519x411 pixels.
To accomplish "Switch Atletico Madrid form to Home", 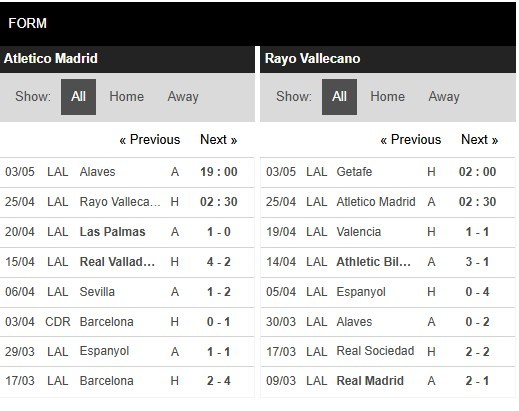I will coord(126,97).
